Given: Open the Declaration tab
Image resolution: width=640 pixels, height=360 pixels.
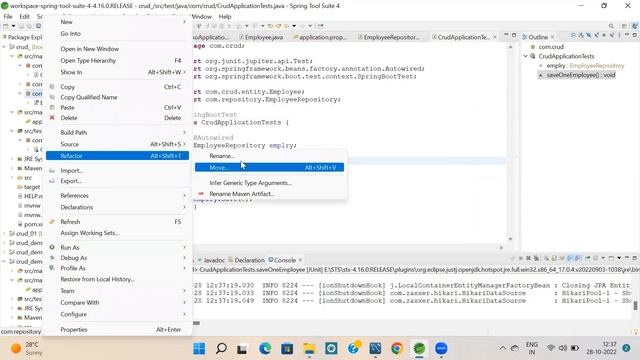Looking at the screenshot, I should (x=247, y=260).
